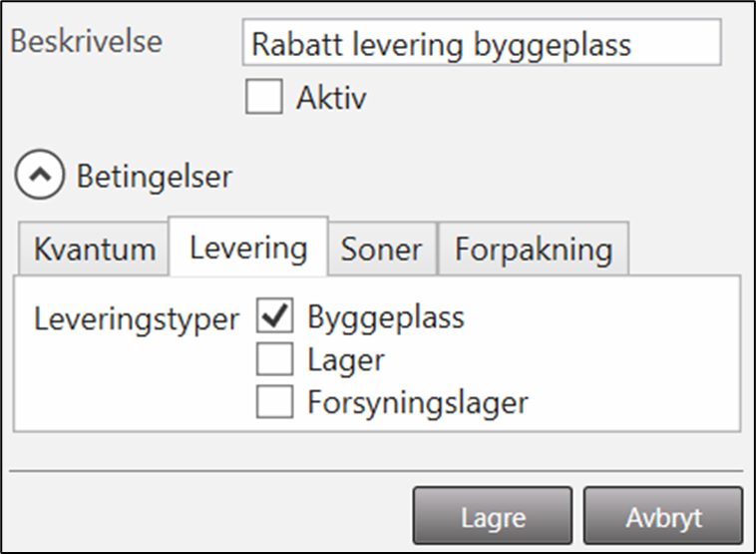
Task: Open the Kvantum tab
Action: pos(94,250)
